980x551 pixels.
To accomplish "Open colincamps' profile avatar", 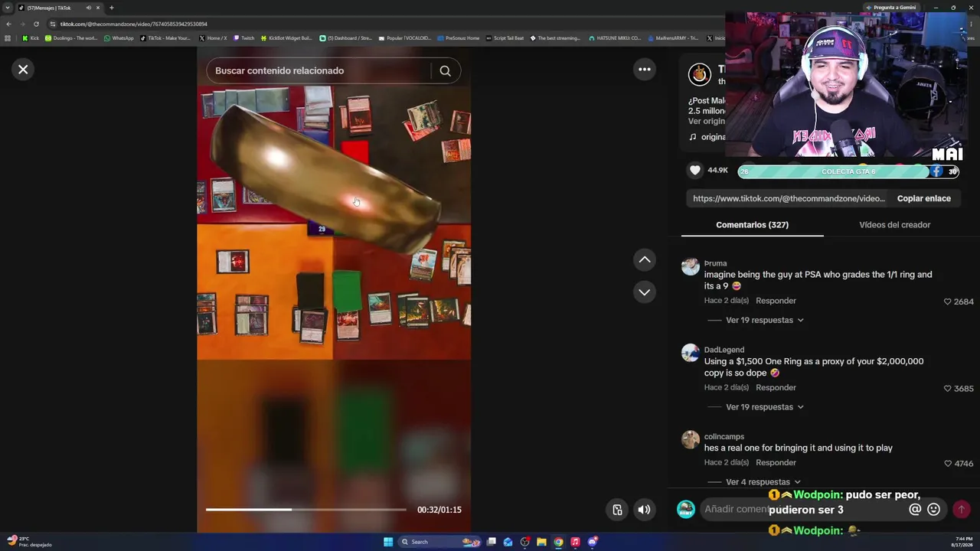I will pos(691,440).
